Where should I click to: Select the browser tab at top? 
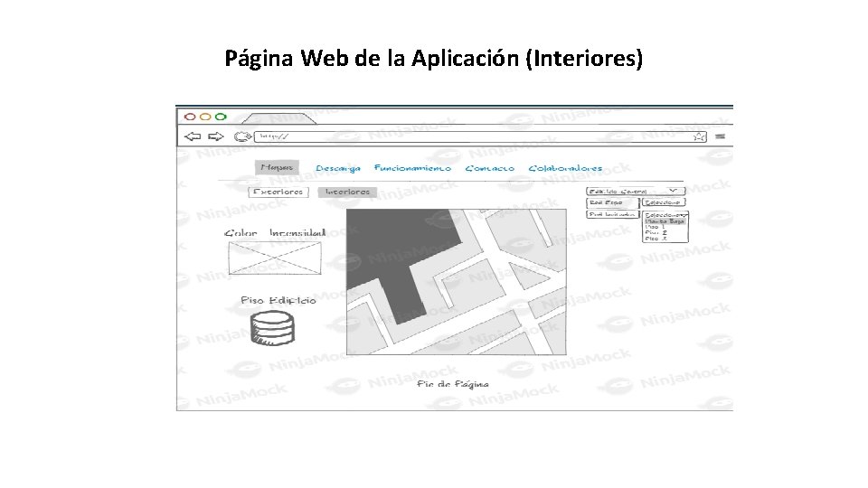[279, 118]
